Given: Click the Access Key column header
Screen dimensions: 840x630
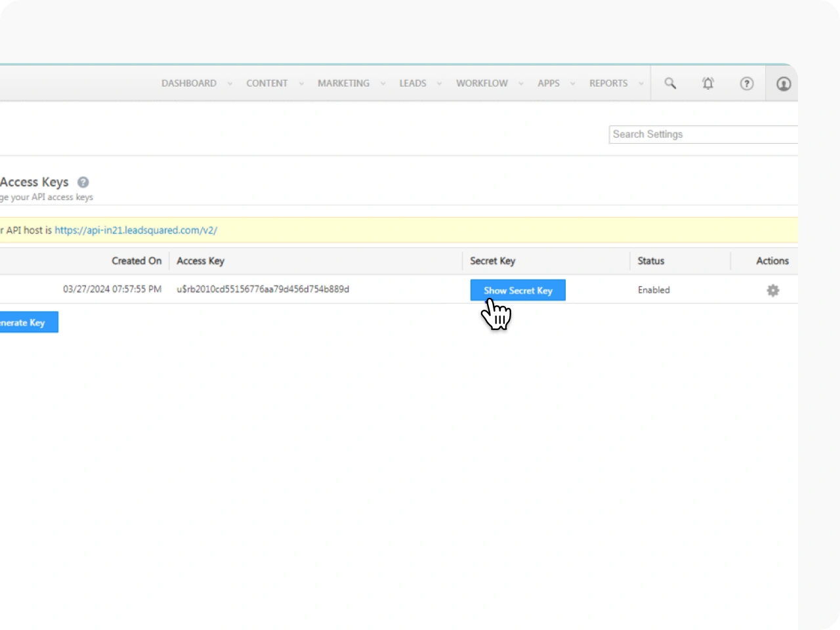Looking at the screenshot, I should [x=200, y=261].
